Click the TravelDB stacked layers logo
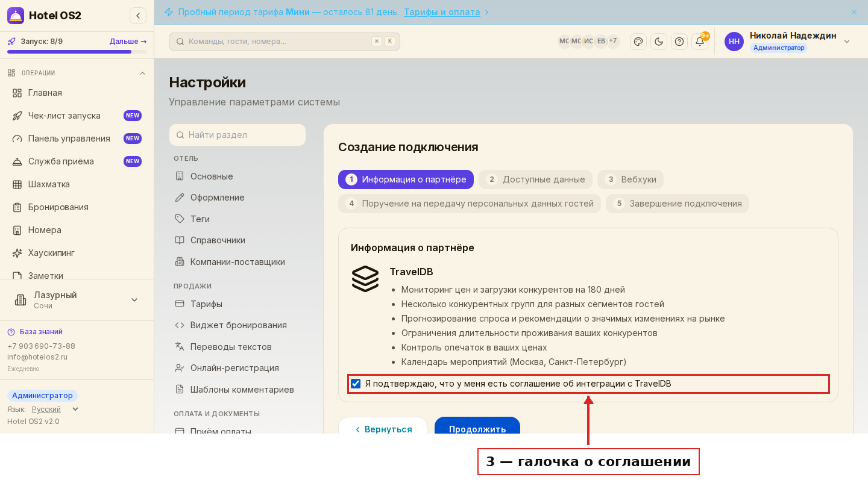 [x=365, y=279]
